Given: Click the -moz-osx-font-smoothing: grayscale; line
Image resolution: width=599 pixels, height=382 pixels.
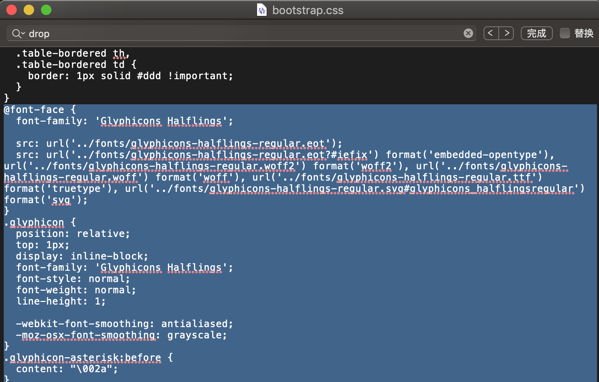Looking at the screenshot, I should coord(121,335).
